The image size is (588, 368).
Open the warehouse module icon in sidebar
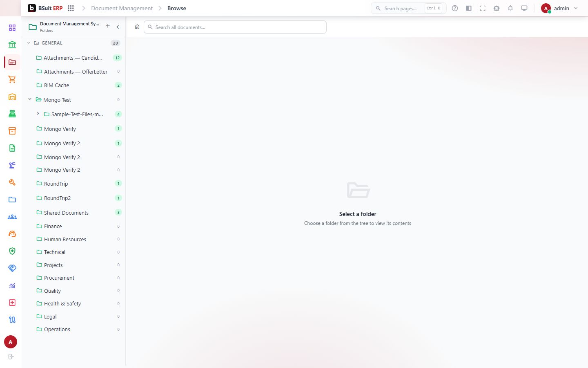coord(12,96)
